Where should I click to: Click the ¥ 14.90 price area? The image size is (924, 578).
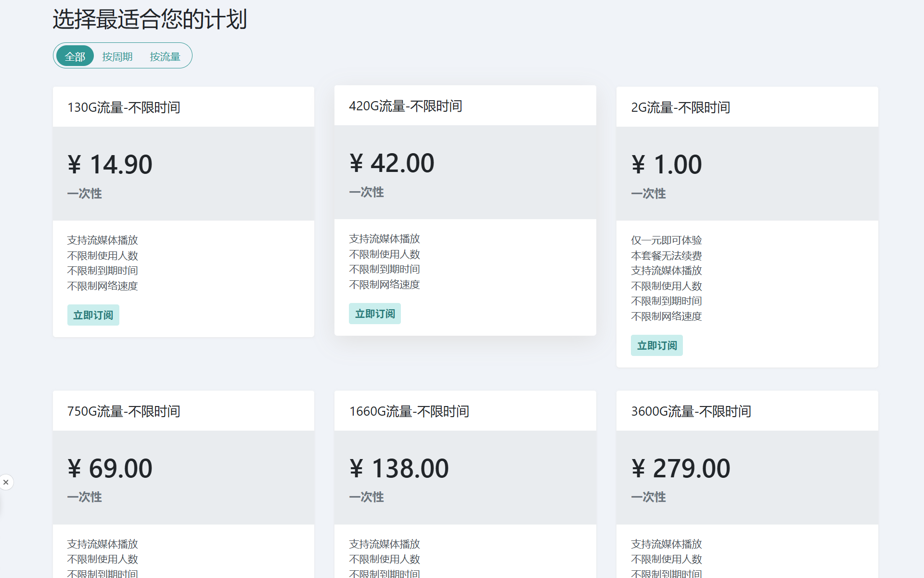[x=110, y=165]
